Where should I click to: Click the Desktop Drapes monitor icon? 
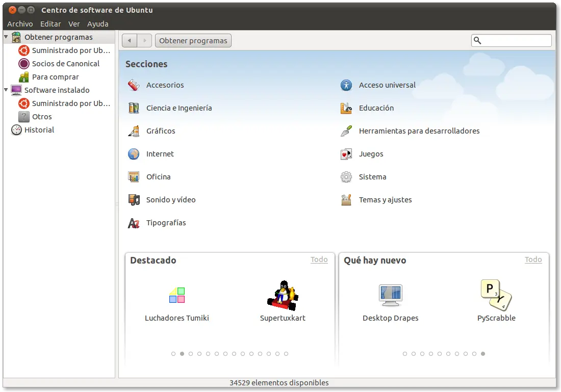tap(390, 295)
